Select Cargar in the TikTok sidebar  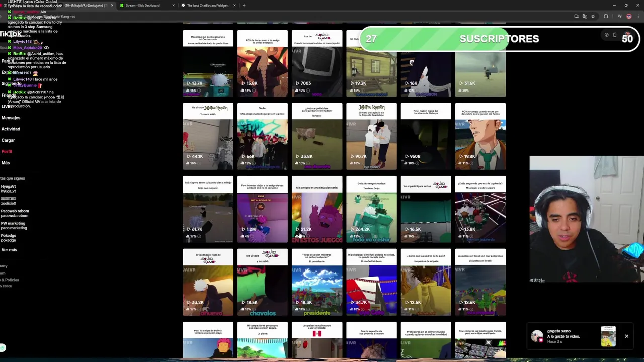point(8,140)
